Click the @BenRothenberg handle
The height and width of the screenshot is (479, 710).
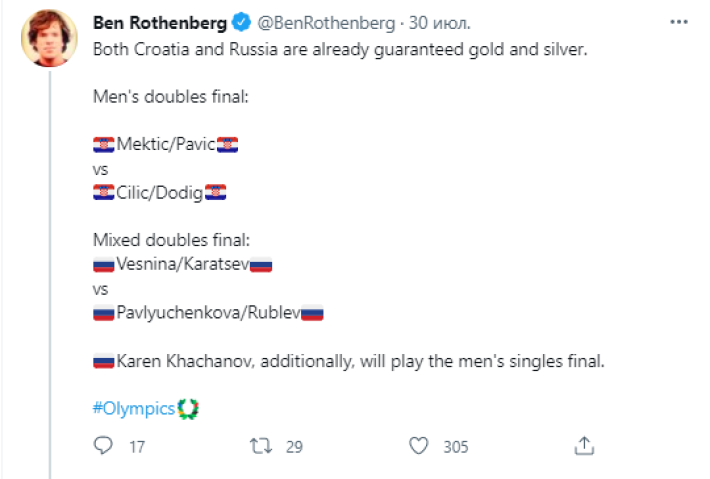[319, 21]
